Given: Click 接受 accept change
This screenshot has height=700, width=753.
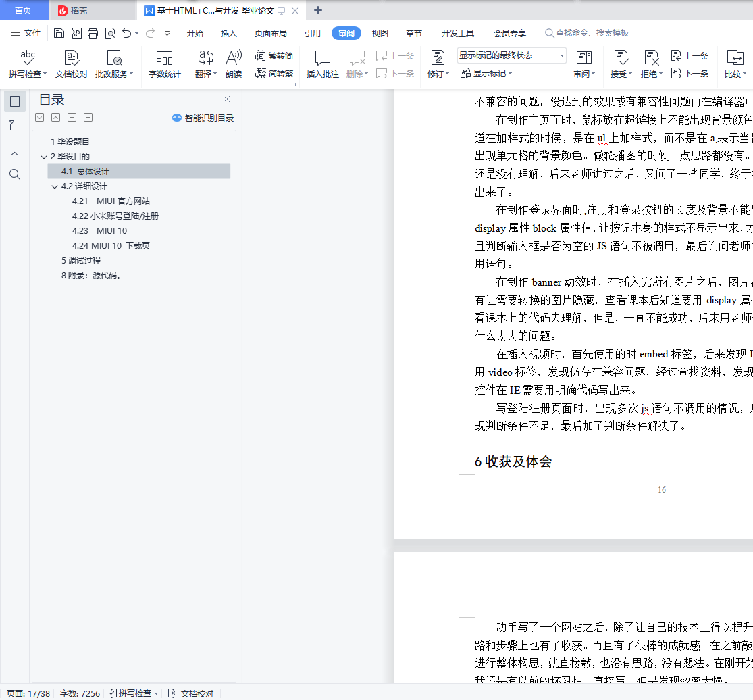Looking at the screenshot, I should (x=621, y=64).
